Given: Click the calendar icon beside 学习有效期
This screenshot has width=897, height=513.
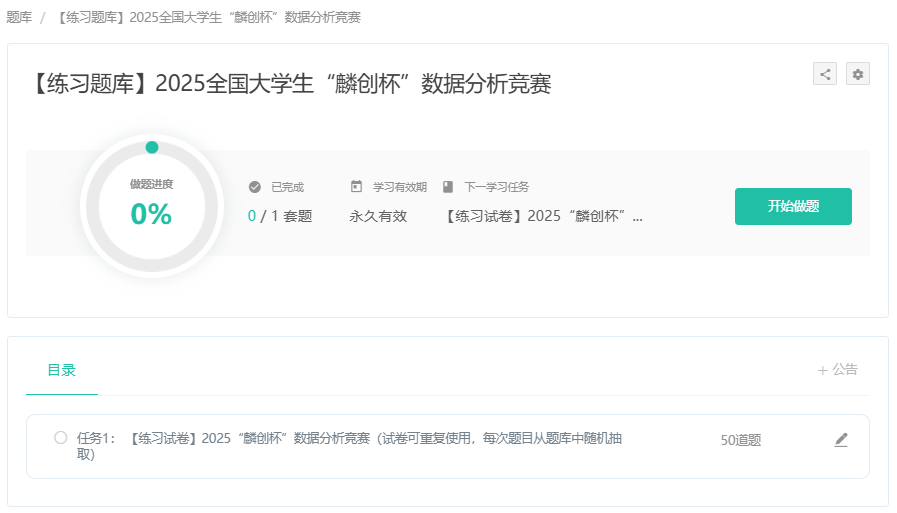Looking at the screenshot, I should [356, 187].
